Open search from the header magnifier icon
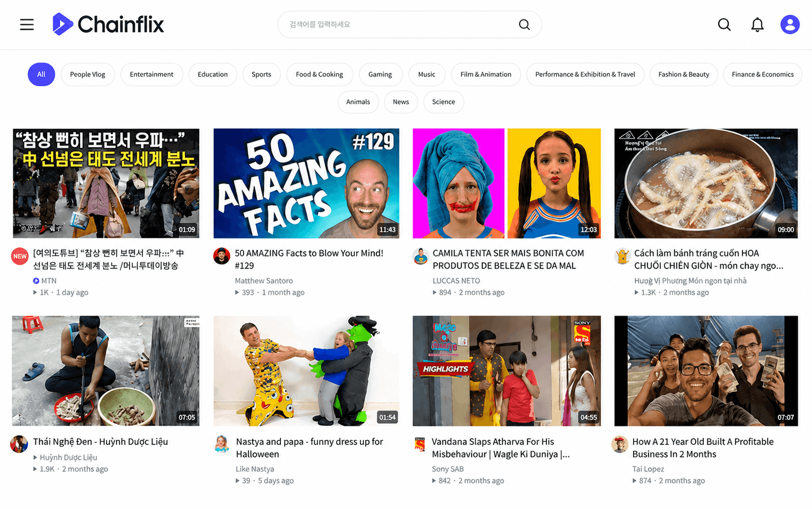 click(x=724, y=25)
